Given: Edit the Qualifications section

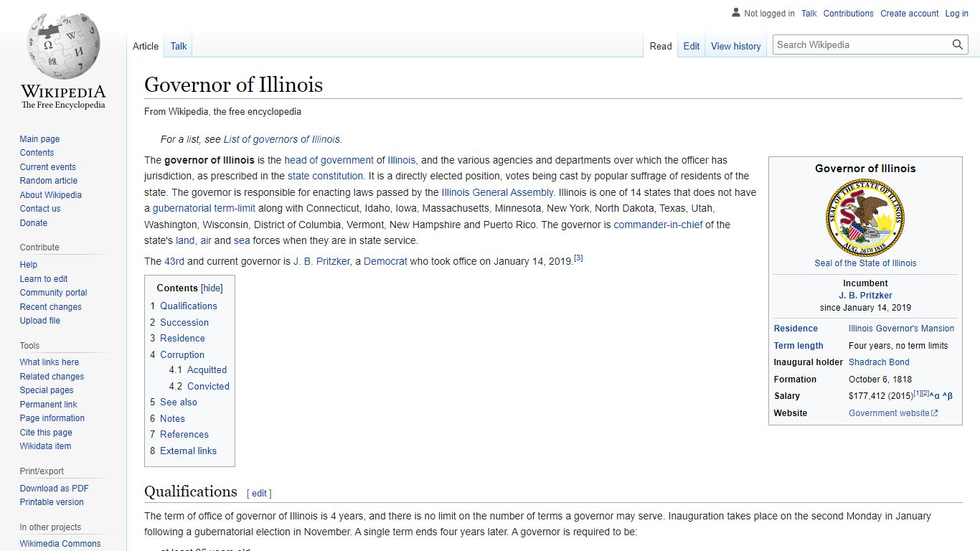Looking at the screenshot, I should pyautogui.click(x=259, y=494).
